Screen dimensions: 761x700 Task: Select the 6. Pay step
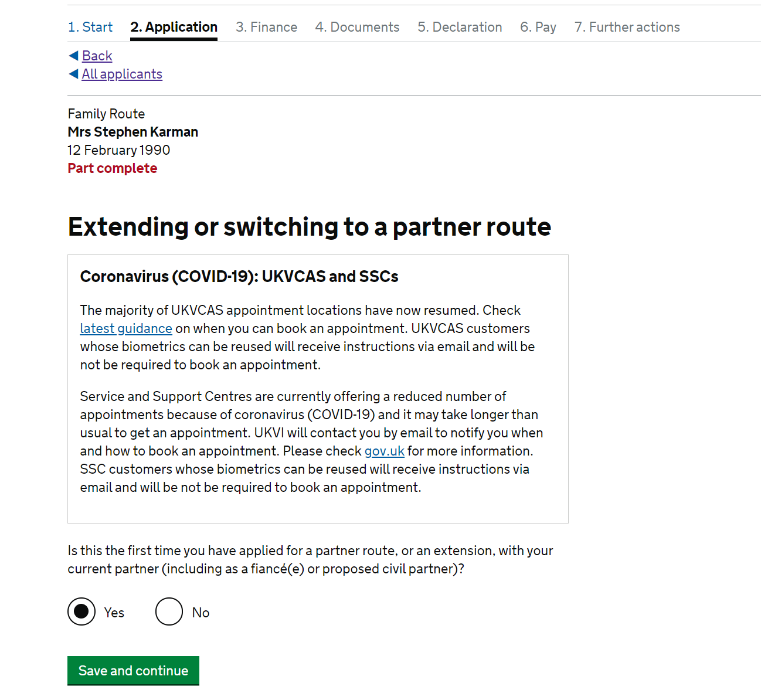click(x=538, y=27)
